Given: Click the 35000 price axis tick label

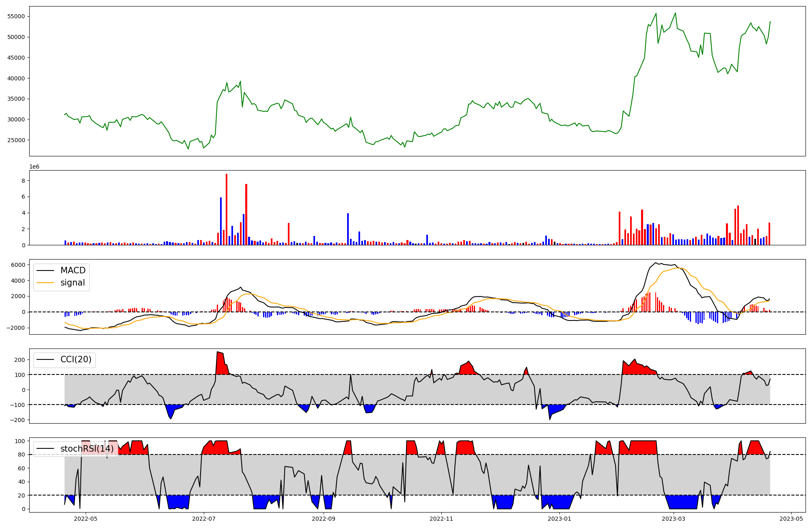Looking at the screenshot, I should [x=16, y=99].
